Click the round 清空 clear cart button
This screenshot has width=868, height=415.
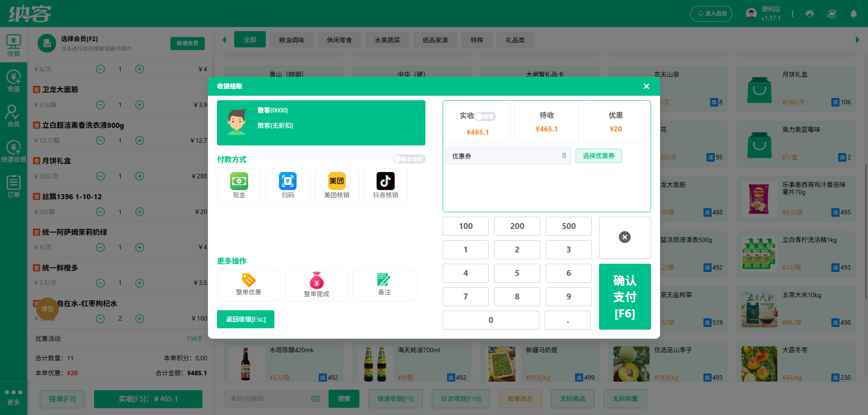[47, 309]
